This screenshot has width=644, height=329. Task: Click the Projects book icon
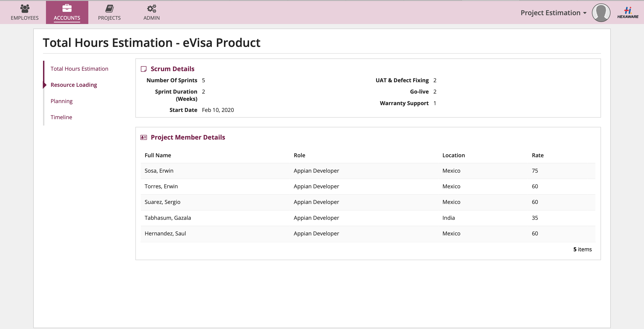pos(109,9)
